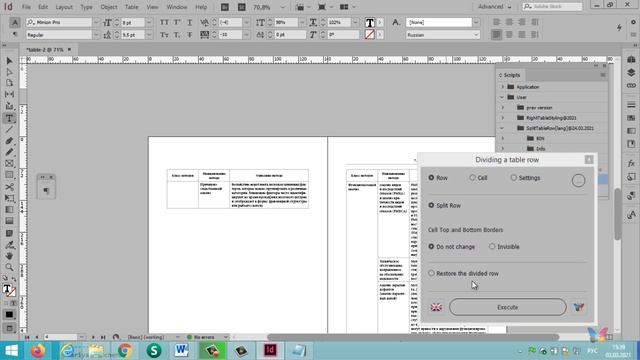The height and width of the screenshot is (360, 640).
Task: Open the Effects fx panel icon
Action: (631, 163)
